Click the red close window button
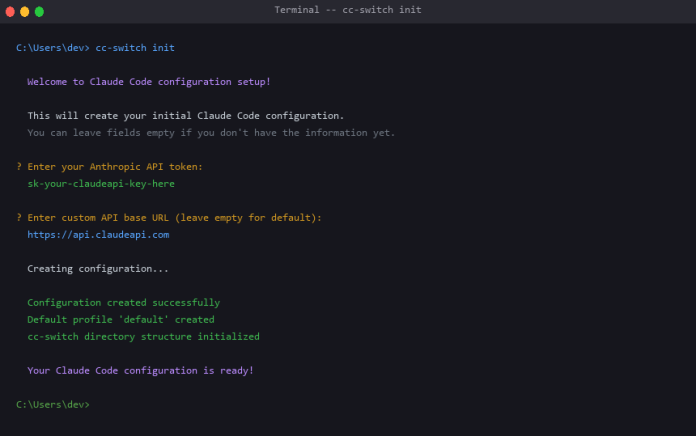The width and height of the screenshot is (696, 437). (10, 11)
